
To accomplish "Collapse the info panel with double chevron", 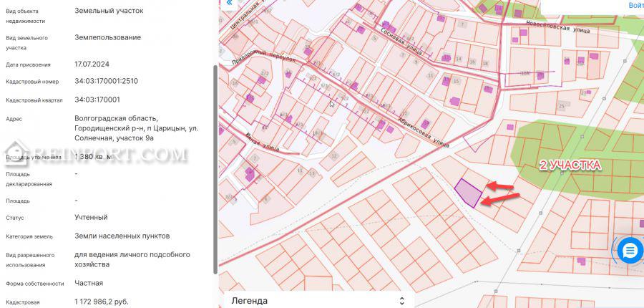I will pyautogui.click(x=229, y=3).
